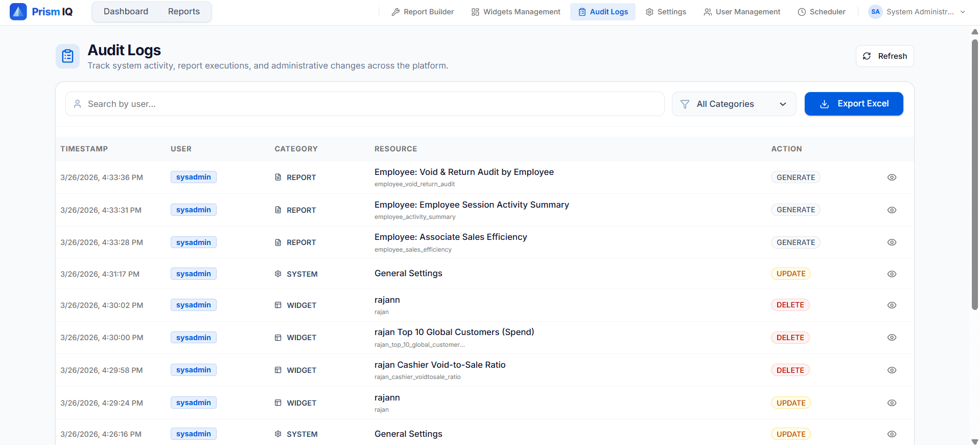Viewport: 980px width, 445px height.
Task: Click the SA user avatar
Action: point(875,12)
